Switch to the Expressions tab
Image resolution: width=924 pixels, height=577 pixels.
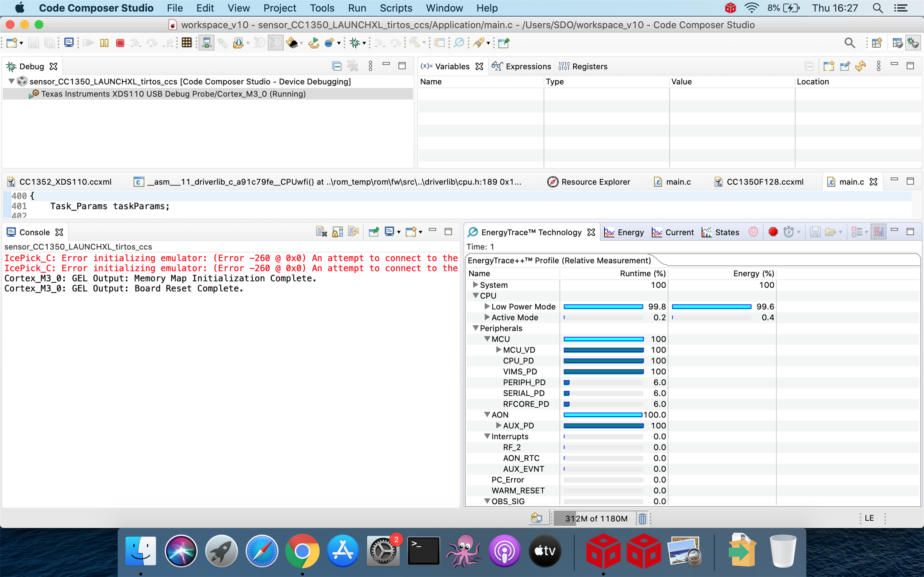point(521,66)
